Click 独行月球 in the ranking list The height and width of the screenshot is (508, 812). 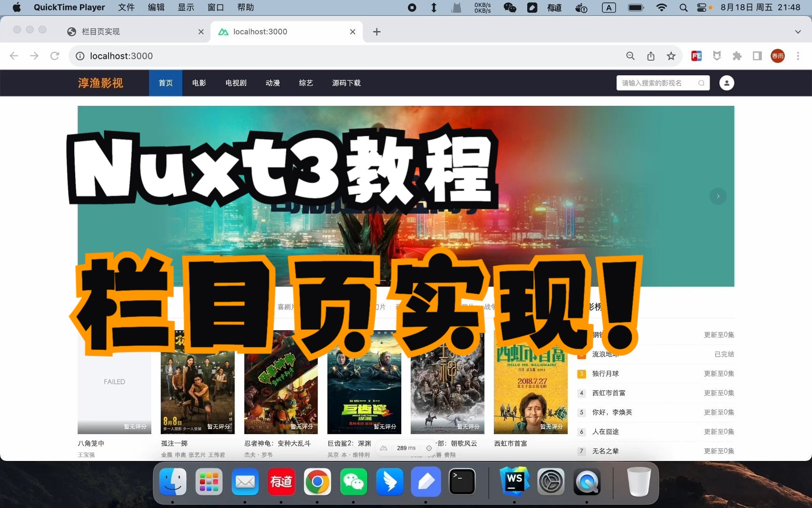(x=605, y=373)
